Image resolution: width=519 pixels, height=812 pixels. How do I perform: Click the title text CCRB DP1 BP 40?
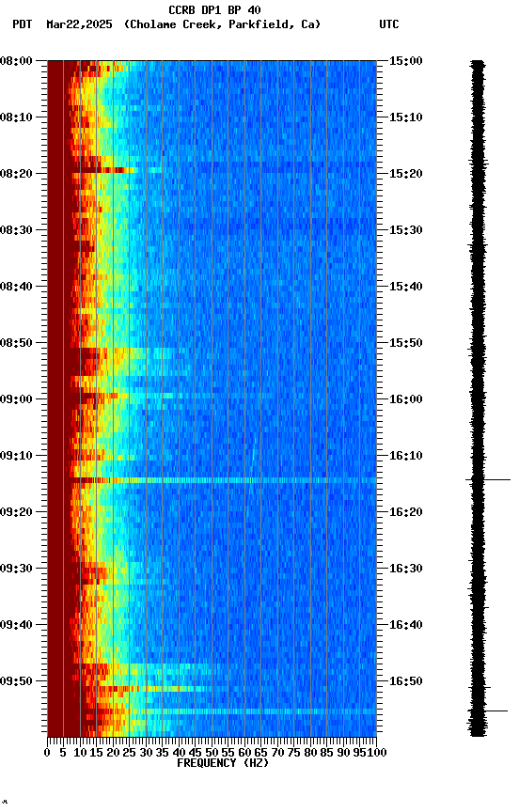(214, 10)
